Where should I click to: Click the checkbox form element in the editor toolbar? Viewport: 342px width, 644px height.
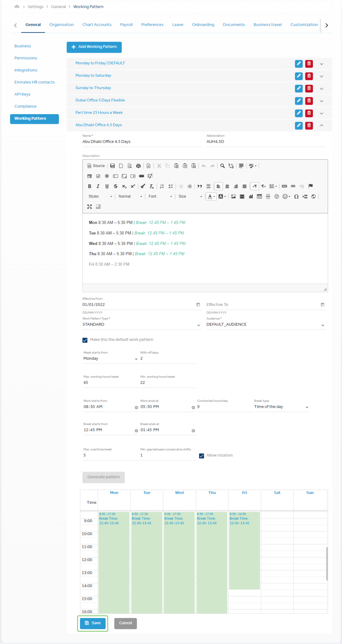98,176
